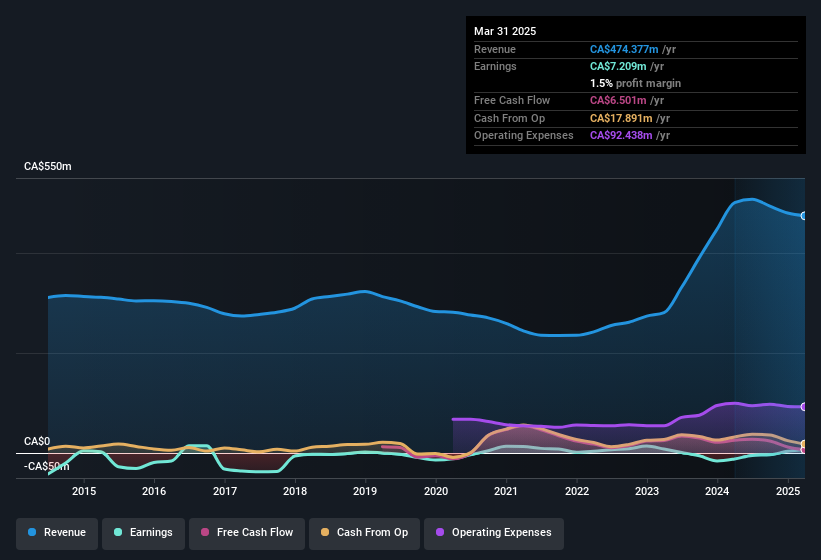
Task: Click the 2016 x-axis label
Action: click(x=154, y=491)
